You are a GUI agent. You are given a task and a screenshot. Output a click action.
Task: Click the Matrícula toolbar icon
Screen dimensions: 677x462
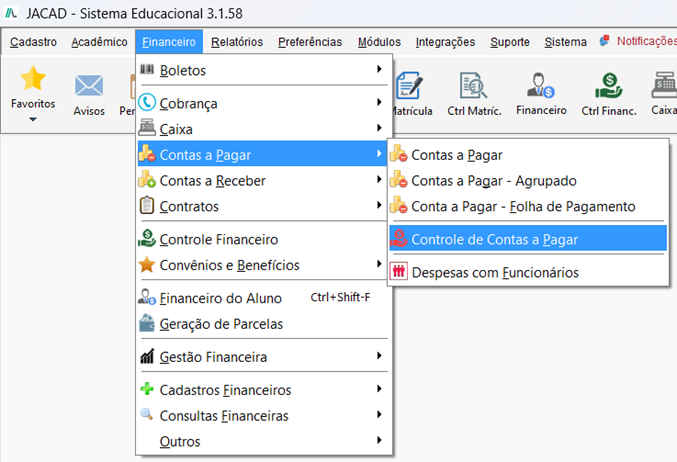pos(409,85)
